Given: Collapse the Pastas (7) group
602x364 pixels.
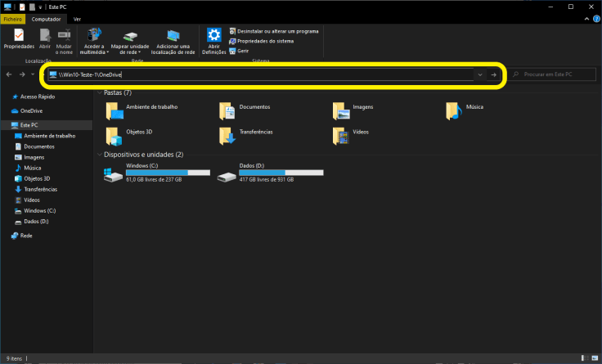Looking at the screenshot, I should pyautogui.click(x=99, y=92).
